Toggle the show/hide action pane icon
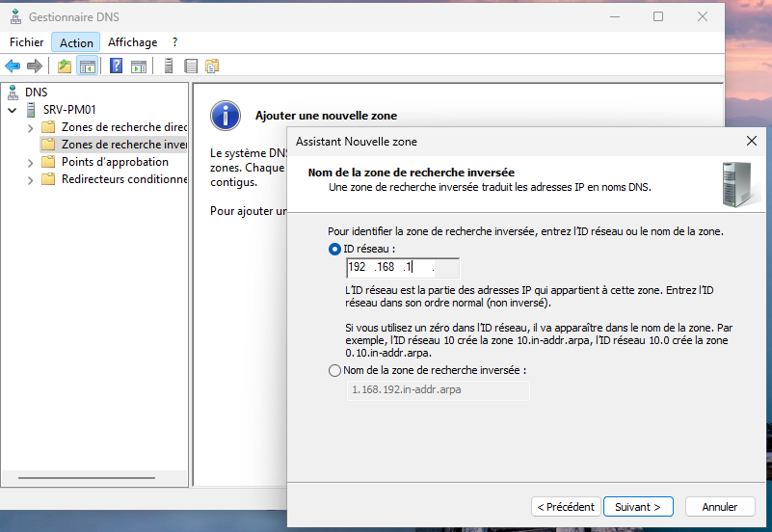 tap(139, 66)
